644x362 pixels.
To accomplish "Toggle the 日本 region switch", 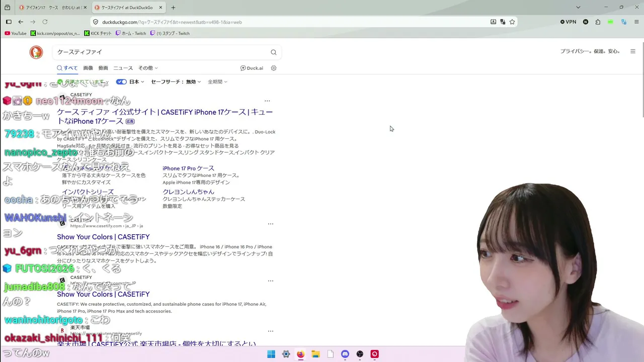I will [121, 81].
